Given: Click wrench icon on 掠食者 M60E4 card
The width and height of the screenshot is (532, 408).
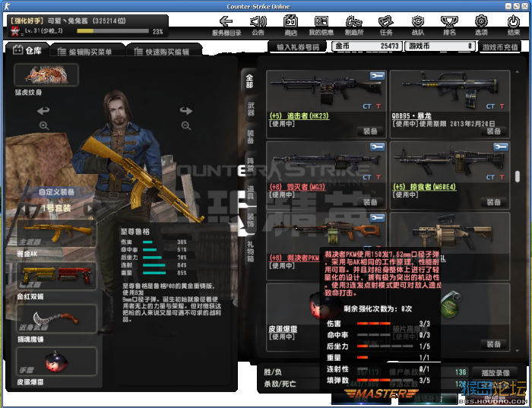Looking at the screenshot, I should click(x=501, y=147).
